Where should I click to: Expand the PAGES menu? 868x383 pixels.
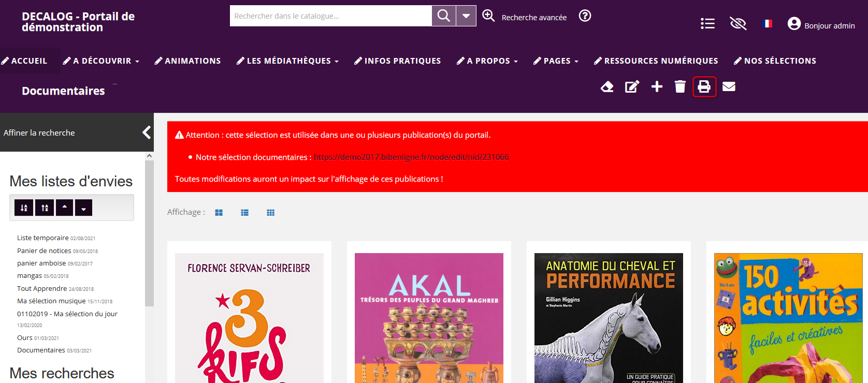point(561,61)
